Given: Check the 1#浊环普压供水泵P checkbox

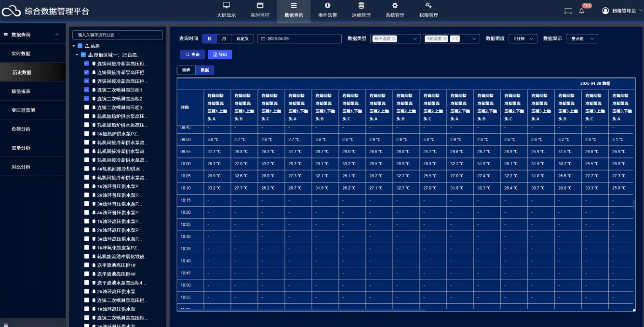Looking at the screenshot, I should 87,186.
